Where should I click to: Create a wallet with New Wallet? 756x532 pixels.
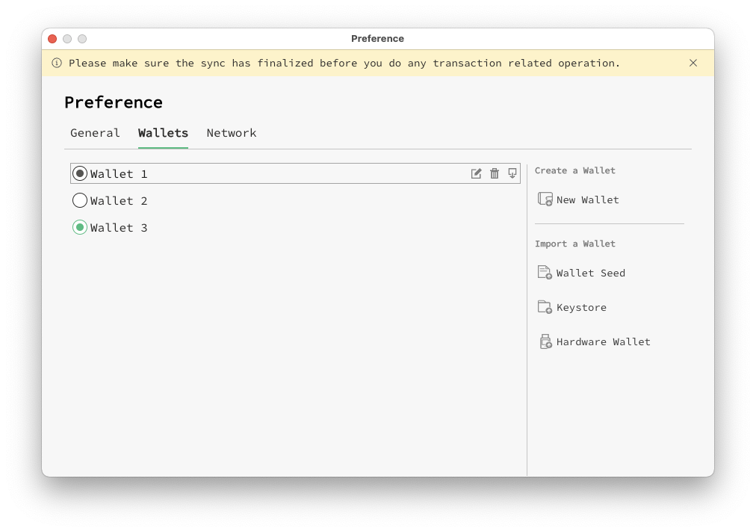(587, 199)
